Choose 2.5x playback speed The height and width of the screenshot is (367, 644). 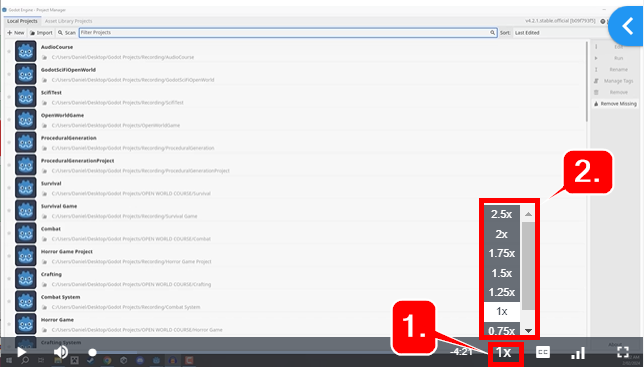click(x=501, y=214)
